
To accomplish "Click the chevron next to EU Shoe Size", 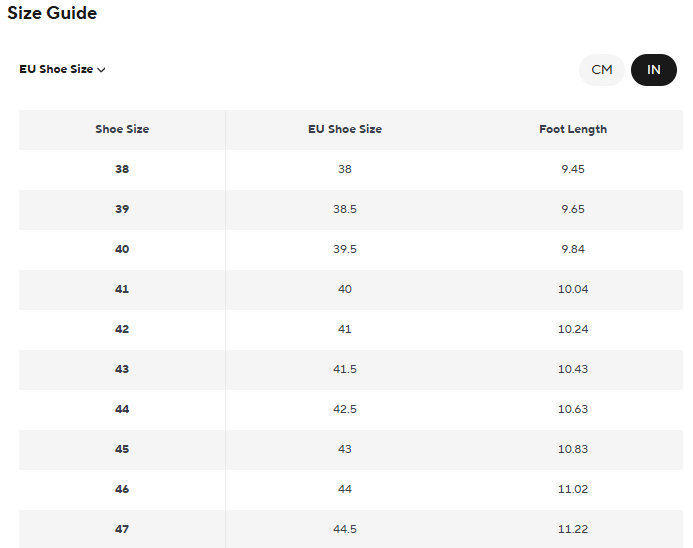I will coord(102,70).
